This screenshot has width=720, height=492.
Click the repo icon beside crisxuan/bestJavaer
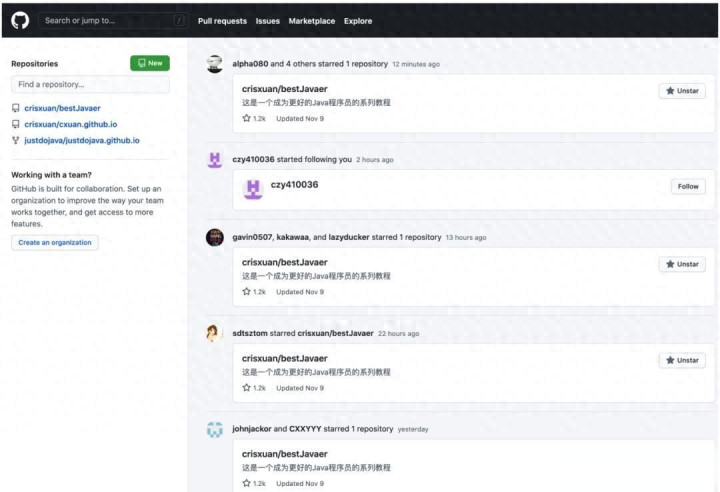pyautogui.click(x=15, y=108)
